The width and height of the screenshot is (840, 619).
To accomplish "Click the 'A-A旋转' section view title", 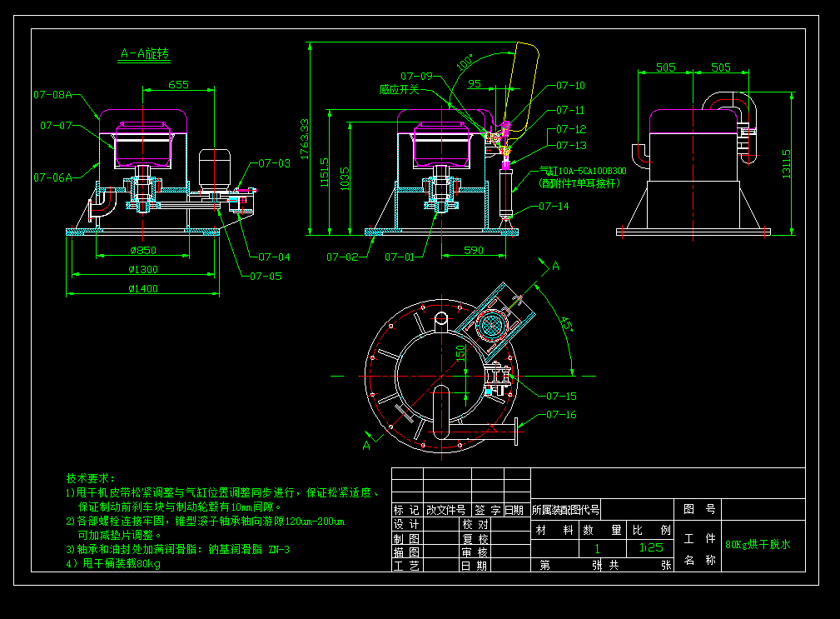I will 145,53.
